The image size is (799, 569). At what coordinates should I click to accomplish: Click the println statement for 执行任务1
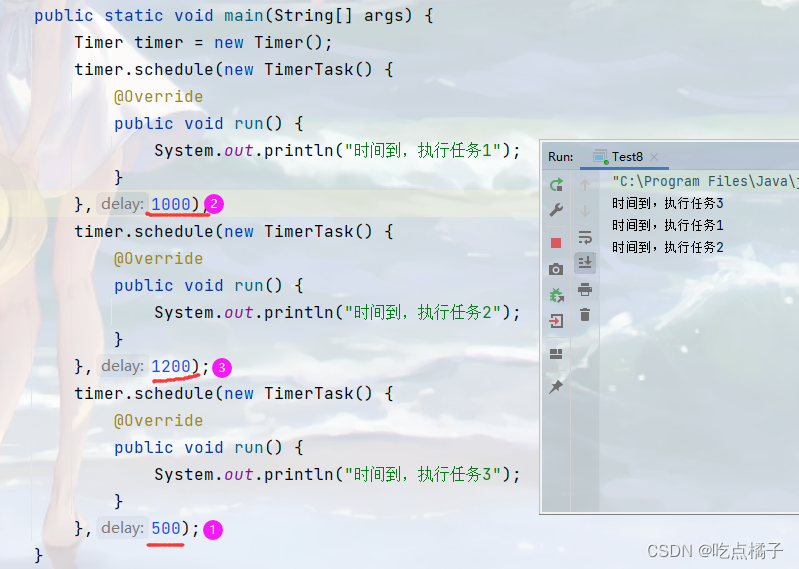click(x=337, y=150)
